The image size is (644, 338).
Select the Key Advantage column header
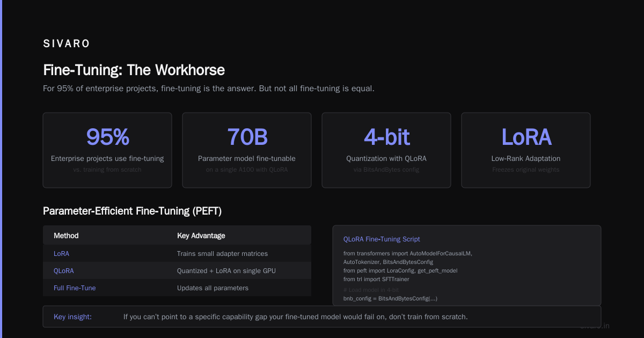[x=201, y=236]
